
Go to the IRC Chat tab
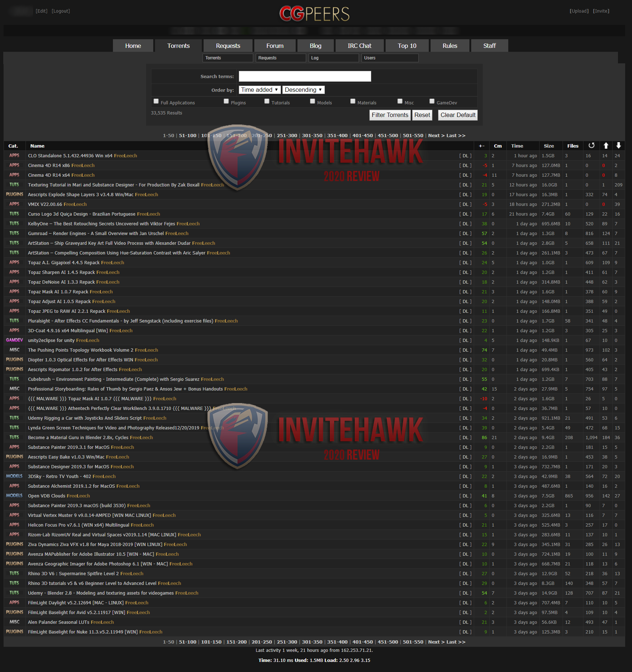pyautogui.click(x=359, y=46)
